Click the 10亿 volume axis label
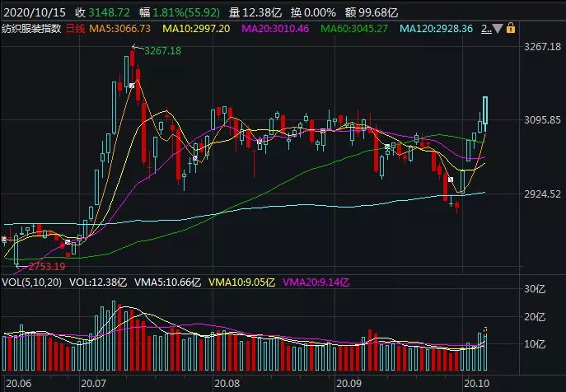 (x=535, y=344)
